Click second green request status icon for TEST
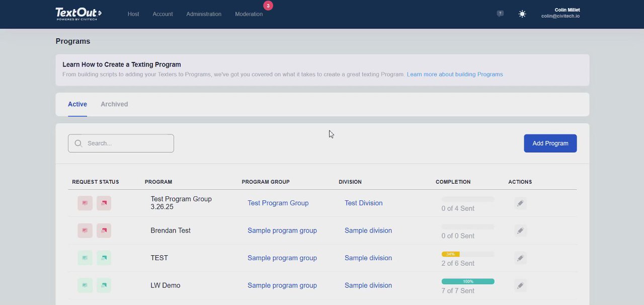This screenshot has width=644, height=305. [104, 258]
